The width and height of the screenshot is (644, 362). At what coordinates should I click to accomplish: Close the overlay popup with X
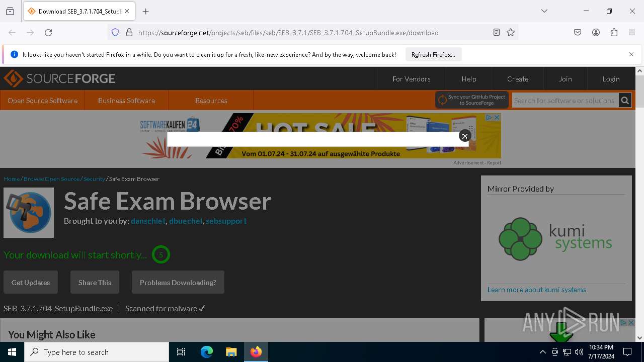click(x=465, y=136)
